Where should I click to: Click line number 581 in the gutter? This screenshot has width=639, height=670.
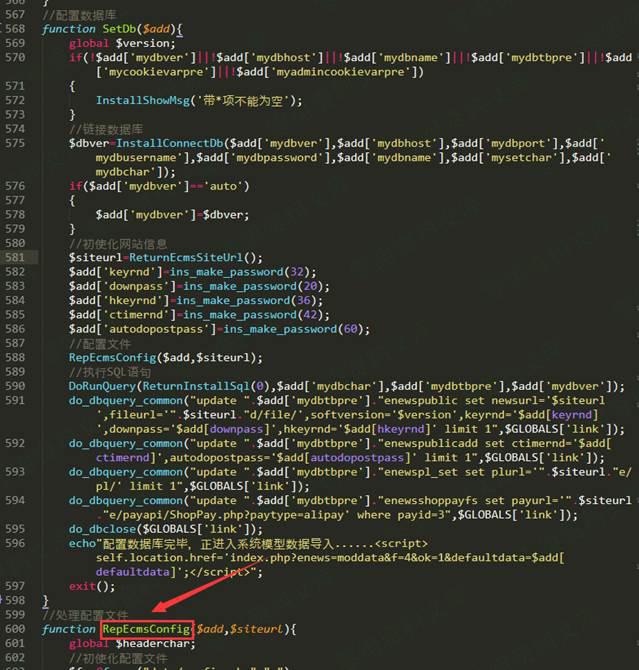[15, 257]
